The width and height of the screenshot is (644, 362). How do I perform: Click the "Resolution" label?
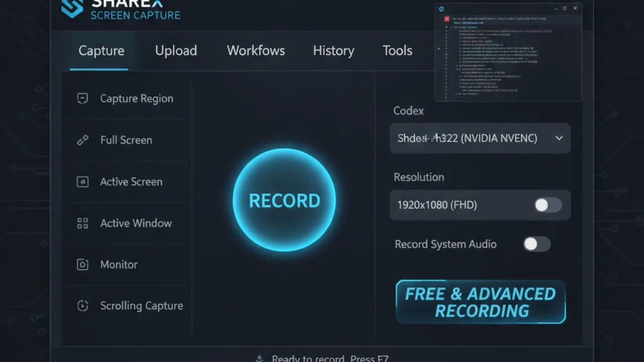[419, 177]
